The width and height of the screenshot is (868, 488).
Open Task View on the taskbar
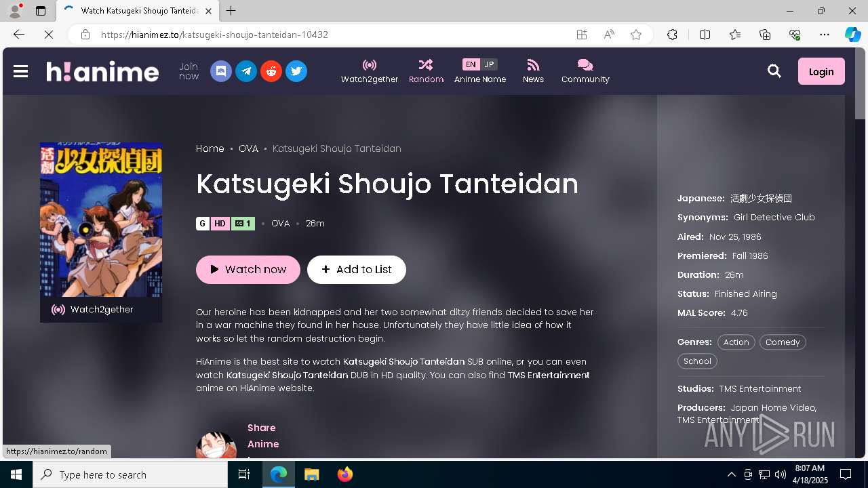(244, 474)
